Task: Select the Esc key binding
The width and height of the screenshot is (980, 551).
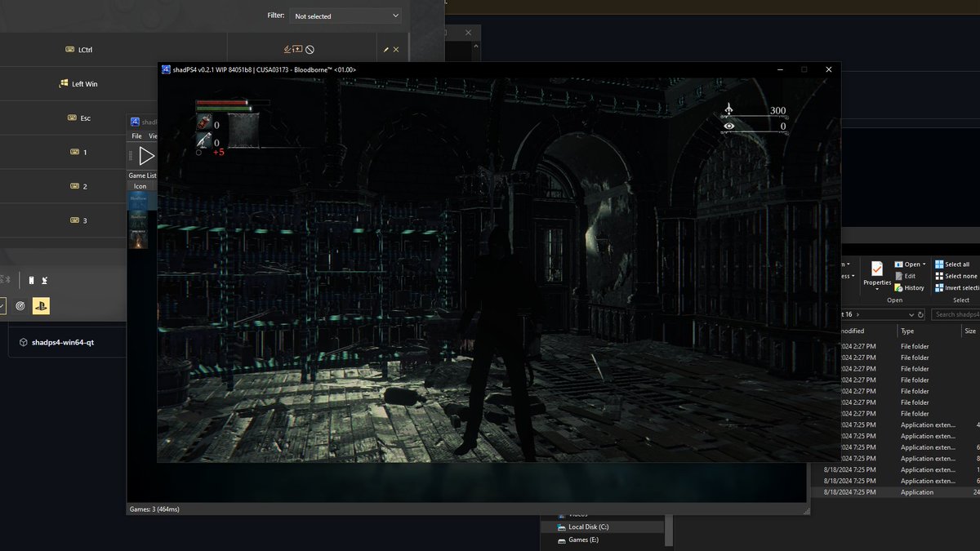Action: tap(79, 118)
